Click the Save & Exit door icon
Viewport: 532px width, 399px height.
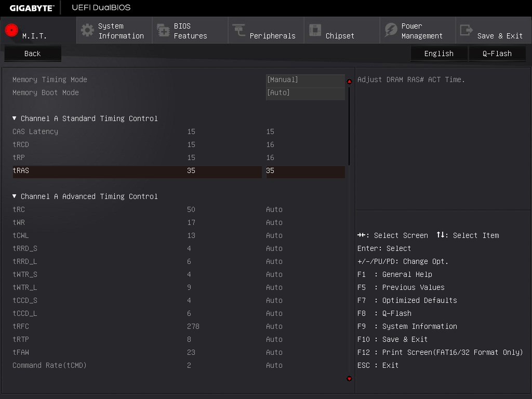point(466,30)
